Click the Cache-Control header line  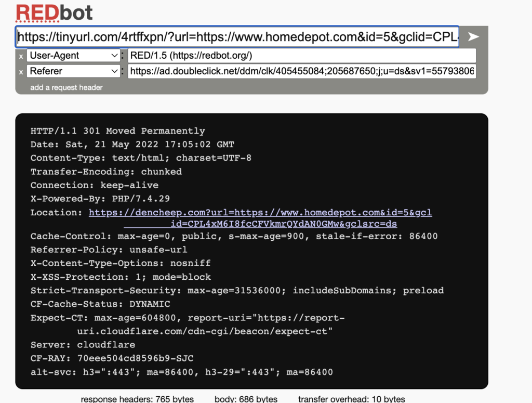(234, 236)
